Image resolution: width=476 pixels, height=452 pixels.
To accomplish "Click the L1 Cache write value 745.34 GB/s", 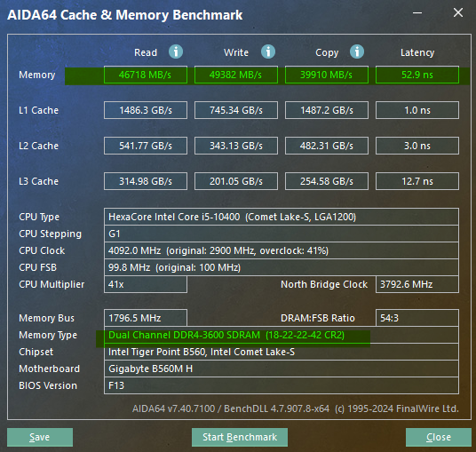I will (x=236, y=110).
